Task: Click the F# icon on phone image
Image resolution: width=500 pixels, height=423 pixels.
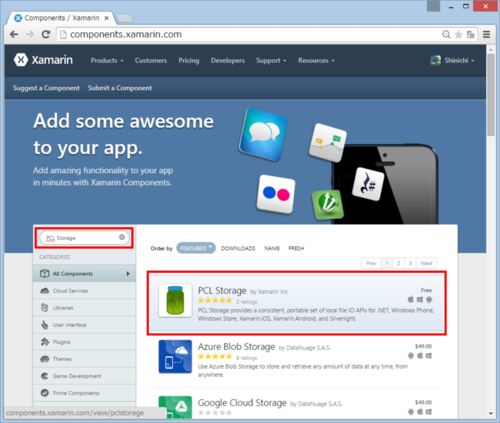Action: [368, 184]
